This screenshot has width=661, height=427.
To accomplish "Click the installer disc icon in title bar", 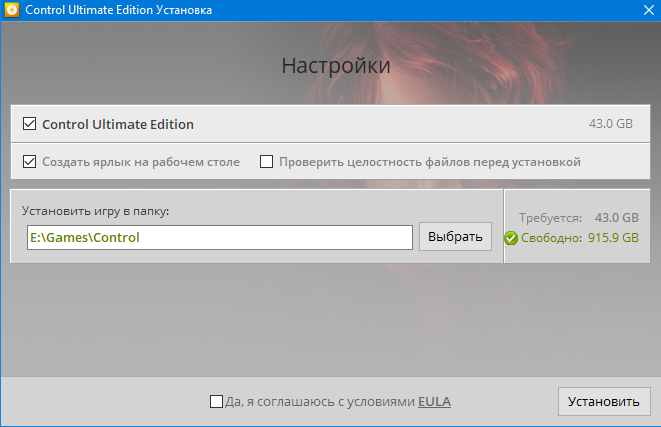I will coord(12,10).
